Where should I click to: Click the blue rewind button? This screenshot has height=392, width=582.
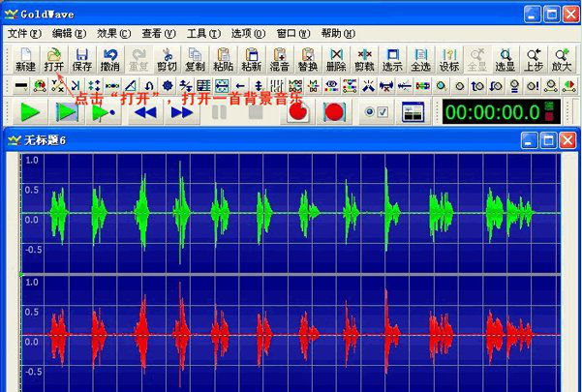tap(145, 111)
